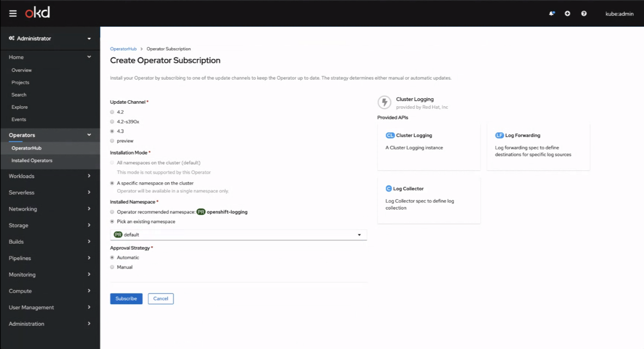Open Installed Operators menu item
This screenshot has width=644, height=349.
point(32,160)
